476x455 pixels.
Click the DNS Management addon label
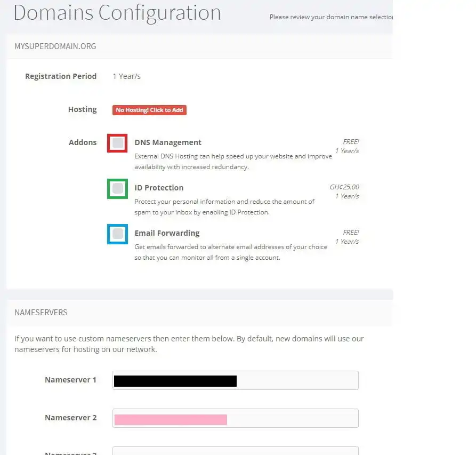(168, 142)
